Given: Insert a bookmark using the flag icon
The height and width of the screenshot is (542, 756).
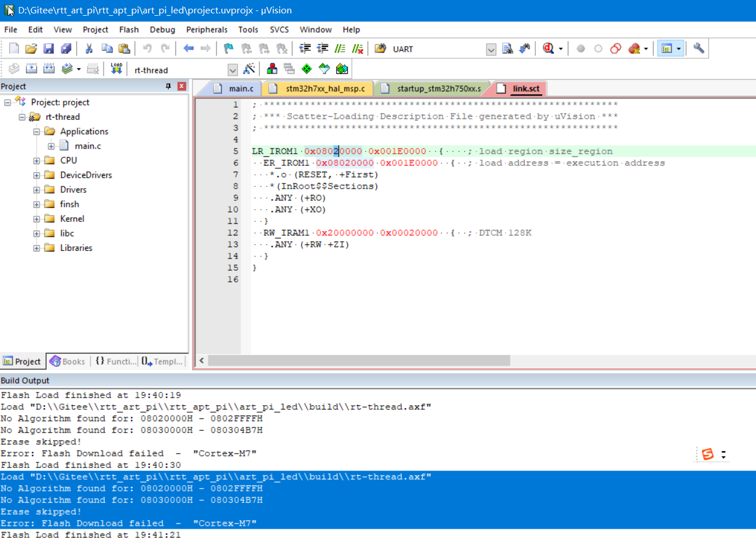Looking at the screenshot, I should tap(229, 49).
